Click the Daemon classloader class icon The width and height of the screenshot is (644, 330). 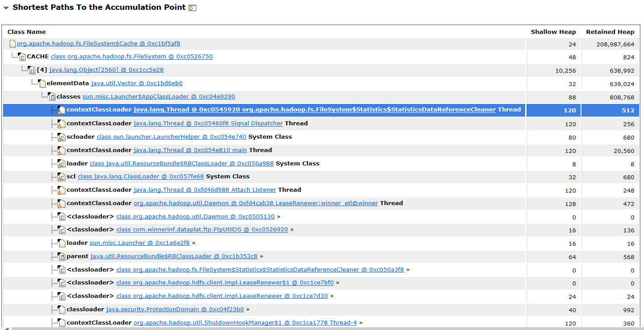62,217
